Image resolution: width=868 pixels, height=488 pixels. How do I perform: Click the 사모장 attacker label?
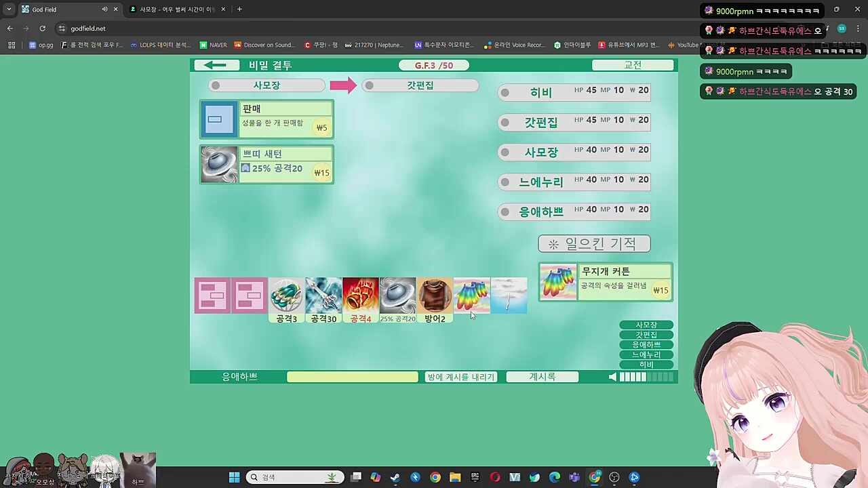coord(267,85)
